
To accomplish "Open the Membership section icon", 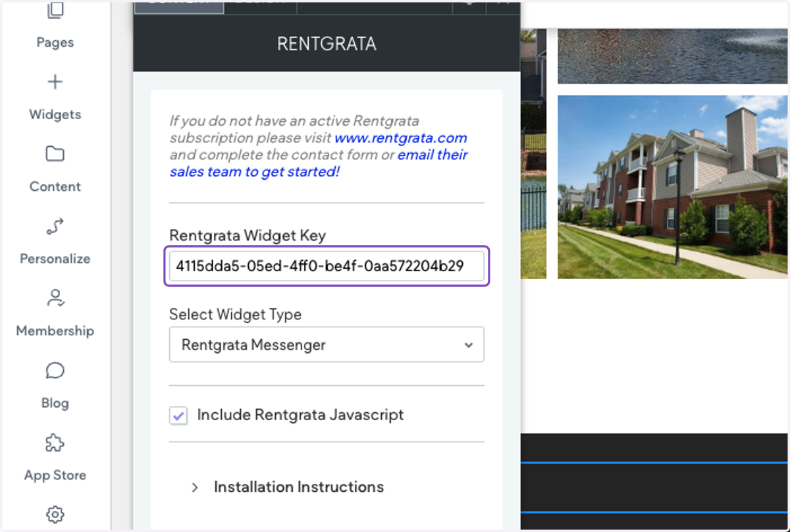I will coord(55,298).
